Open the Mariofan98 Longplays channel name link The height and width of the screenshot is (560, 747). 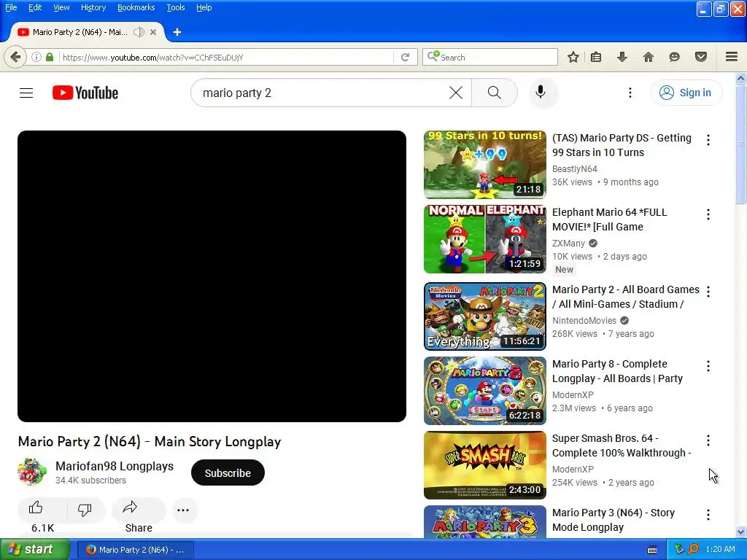(x=115, y=466)
